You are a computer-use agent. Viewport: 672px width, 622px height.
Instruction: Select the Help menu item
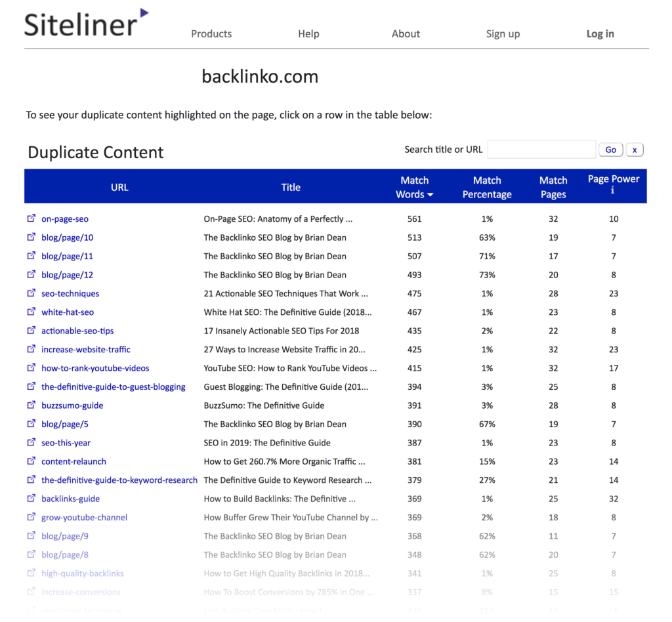pyautogui.click(x=308, y=33)
